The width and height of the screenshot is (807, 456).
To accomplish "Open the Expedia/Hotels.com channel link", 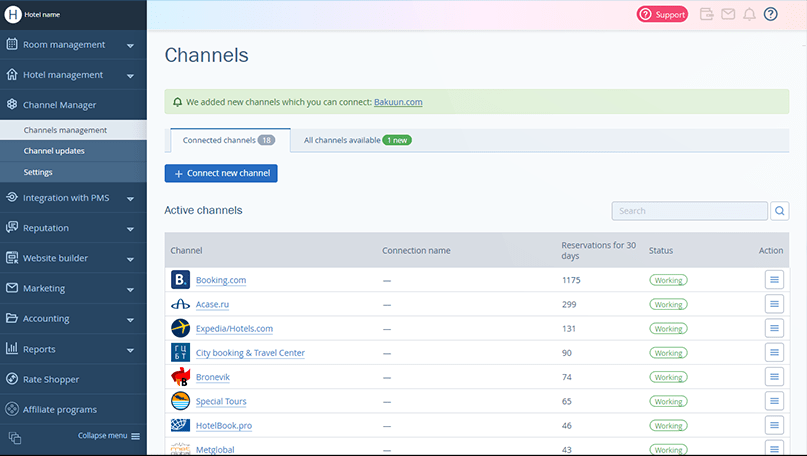I will point(234,328).
